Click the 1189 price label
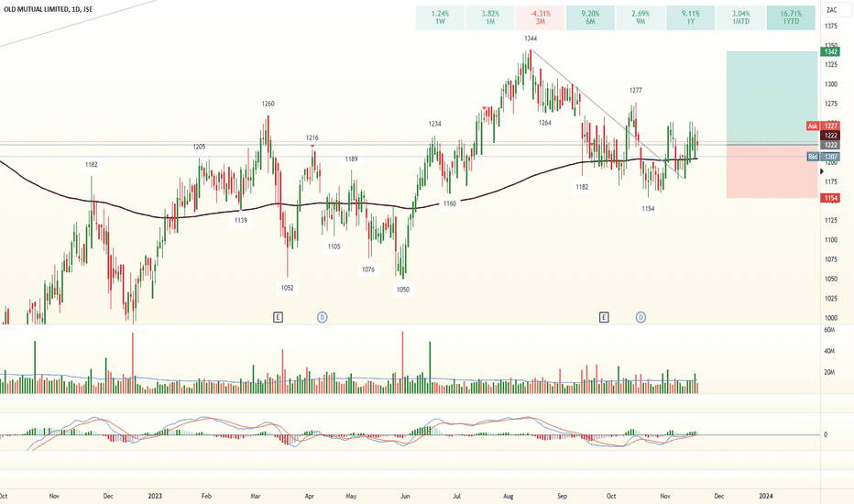Image resolution: width=854 pixels, height=504 pixels. [x=351, y=159]
